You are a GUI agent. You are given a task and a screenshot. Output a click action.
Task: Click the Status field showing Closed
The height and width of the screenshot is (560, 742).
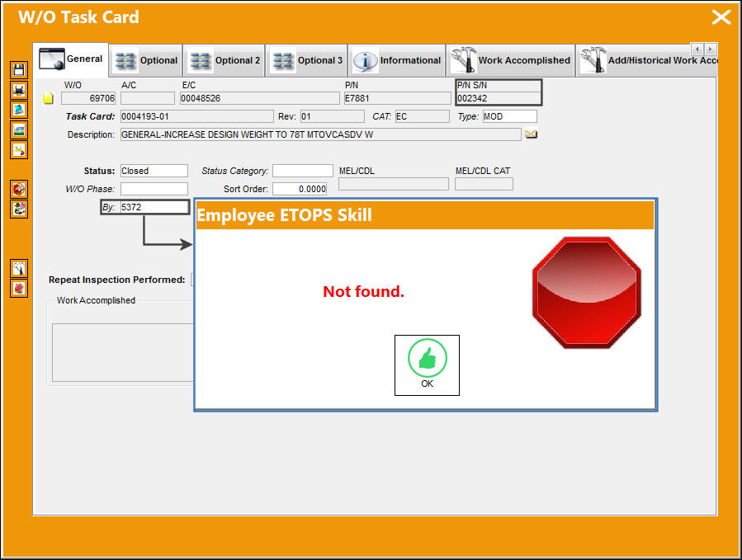154,171
